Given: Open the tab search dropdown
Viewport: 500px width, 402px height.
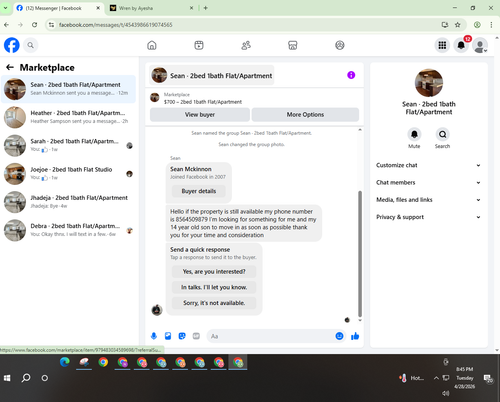Looking at the screenshot, I should [x=5, y=8].
